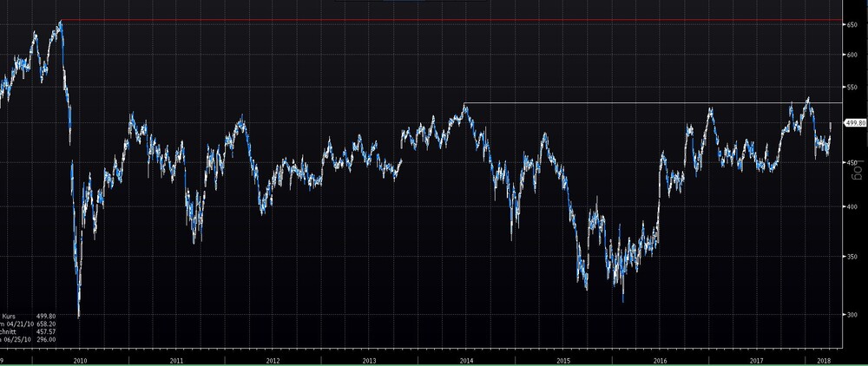Click the 2014 year label on the time axis
Screen dimensions: 868x366
point(466,361)
